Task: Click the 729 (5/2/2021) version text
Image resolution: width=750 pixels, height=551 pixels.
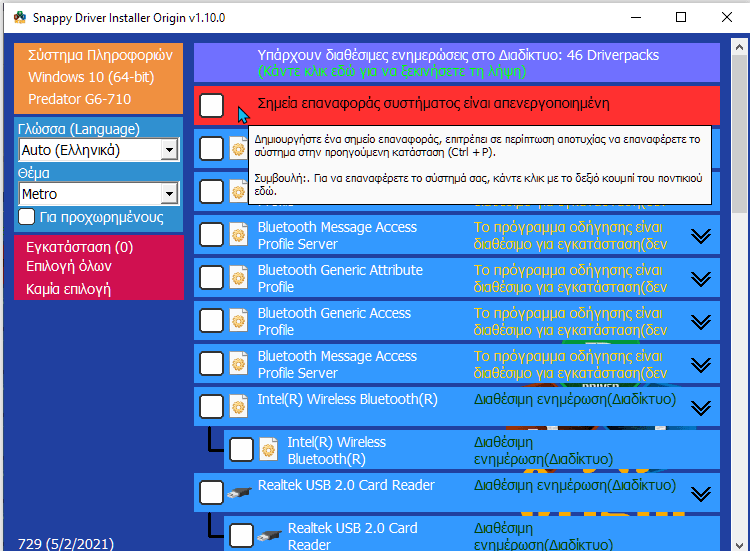Action: click(x=66, y=544)
